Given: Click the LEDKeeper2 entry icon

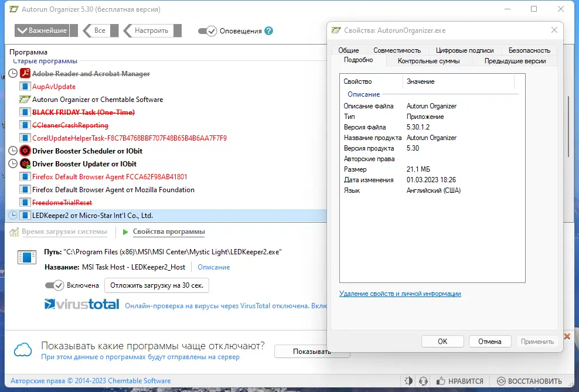Looking at the screenshot, I should [x=25, y=215].
